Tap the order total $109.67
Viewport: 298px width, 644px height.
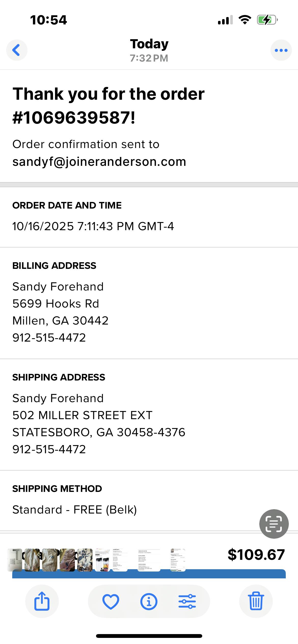[x=256, y=555]
